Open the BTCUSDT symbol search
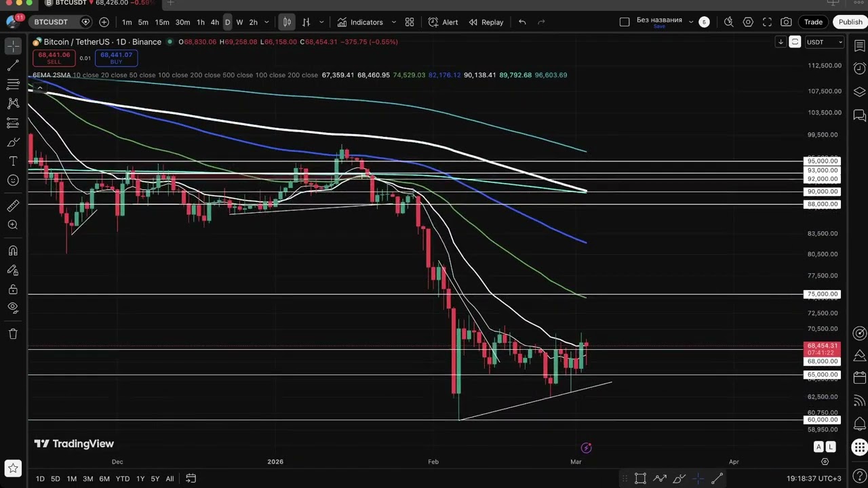The height and width of the screenshot is (488, 868). pyautogui.click(x=52, y=22)
